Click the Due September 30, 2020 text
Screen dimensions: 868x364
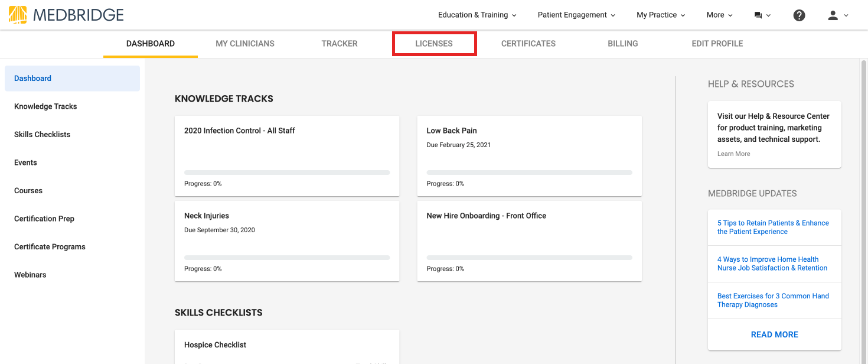220,230
